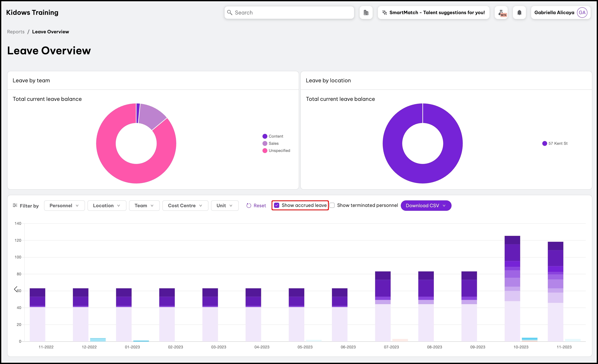Click the Filter by sliders icon

click(x=15, y=205)
